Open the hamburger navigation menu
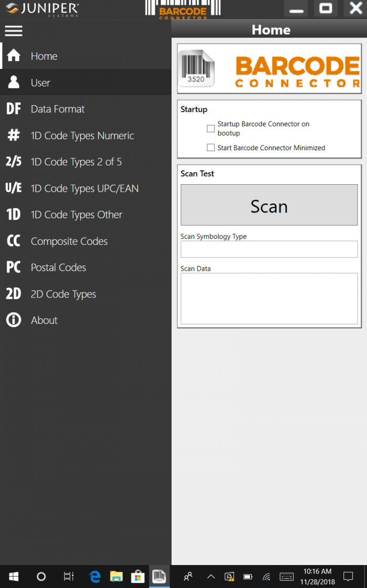The image size is (367, 588). tap(13, 31)
